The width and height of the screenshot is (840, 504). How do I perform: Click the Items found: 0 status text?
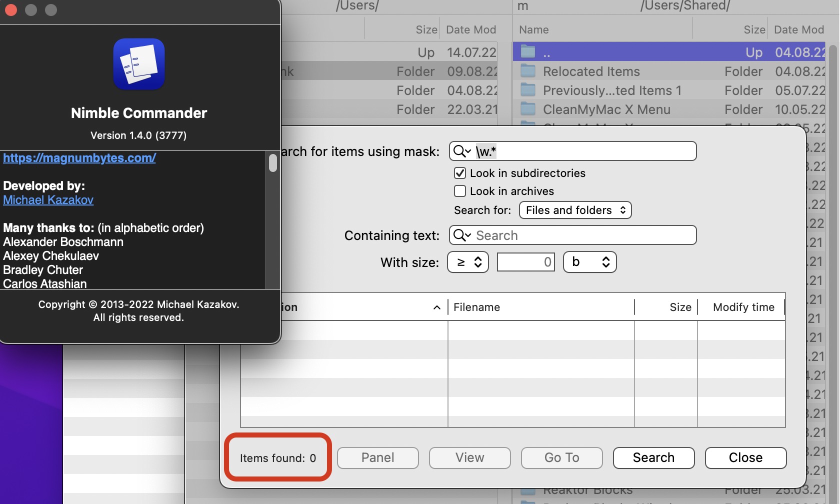278,458
